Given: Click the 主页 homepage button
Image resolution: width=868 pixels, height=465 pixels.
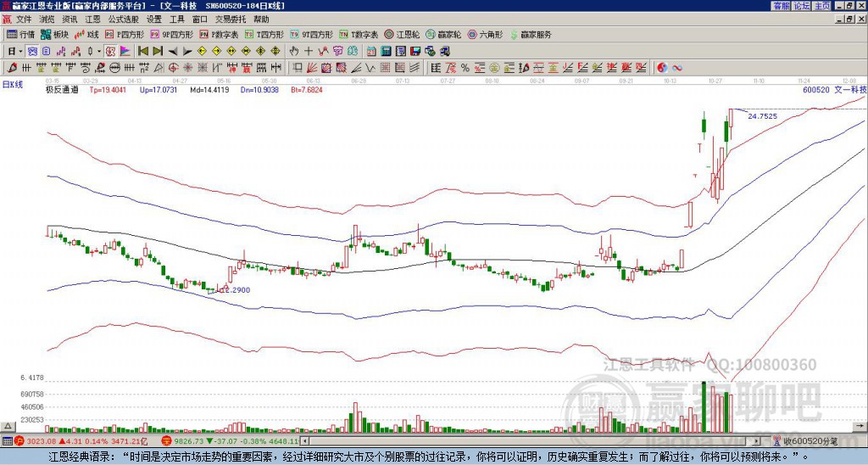Looking at the screenshot, I should [822, 6].
